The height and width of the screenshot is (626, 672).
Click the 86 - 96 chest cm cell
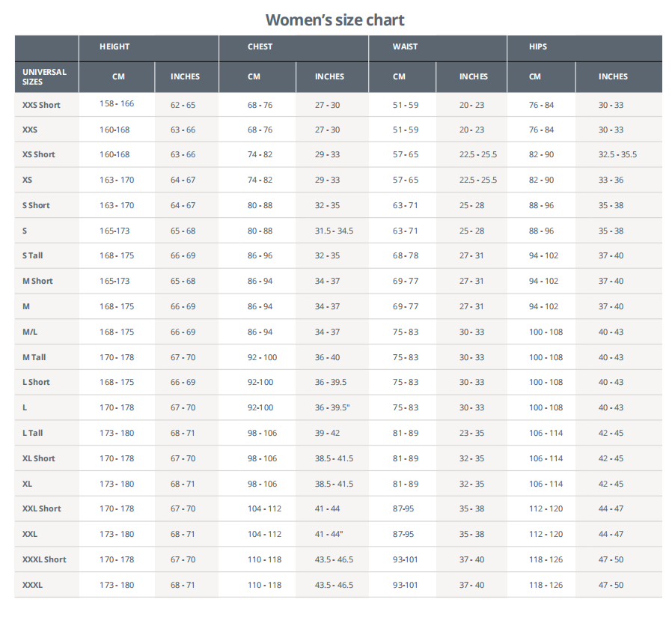point(260,255)
